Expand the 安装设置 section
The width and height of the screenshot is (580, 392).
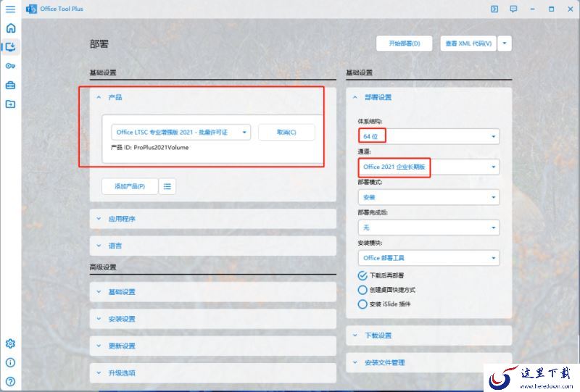pos(212,319)
